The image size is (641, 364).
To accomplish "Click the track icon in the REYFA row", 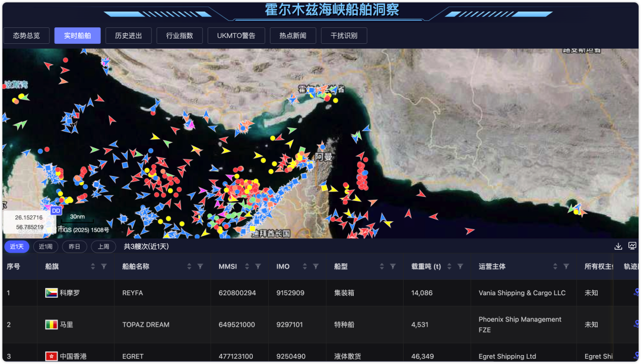I will click(636, 292).
